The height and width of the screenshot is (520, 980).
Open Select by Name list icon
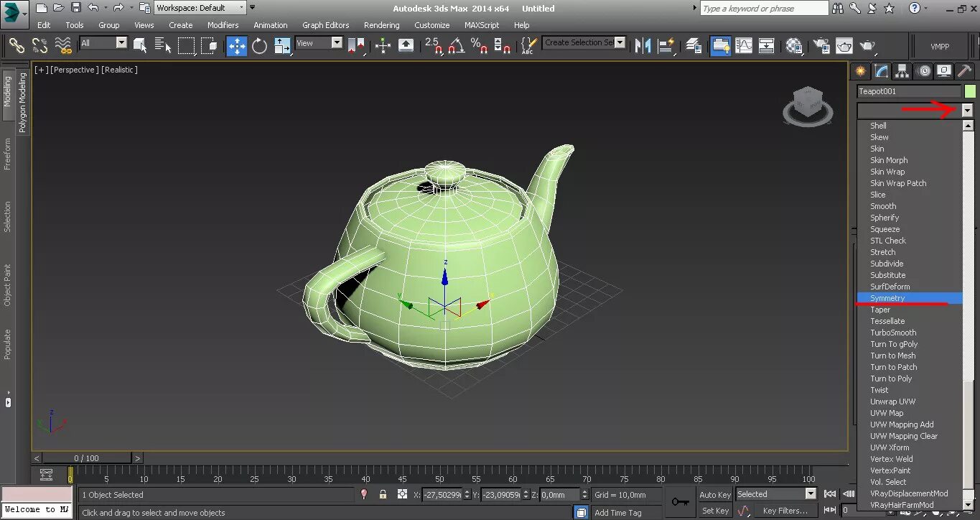pyautogui.click(x=162, y=46)
